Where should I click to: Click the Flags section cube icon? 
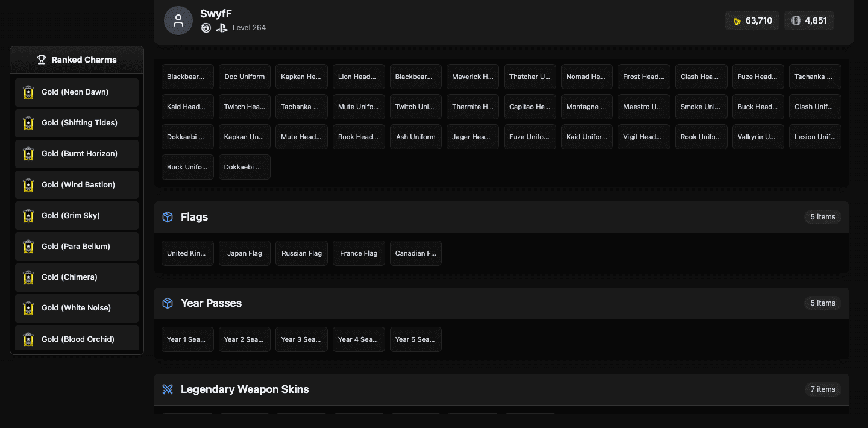168,217
